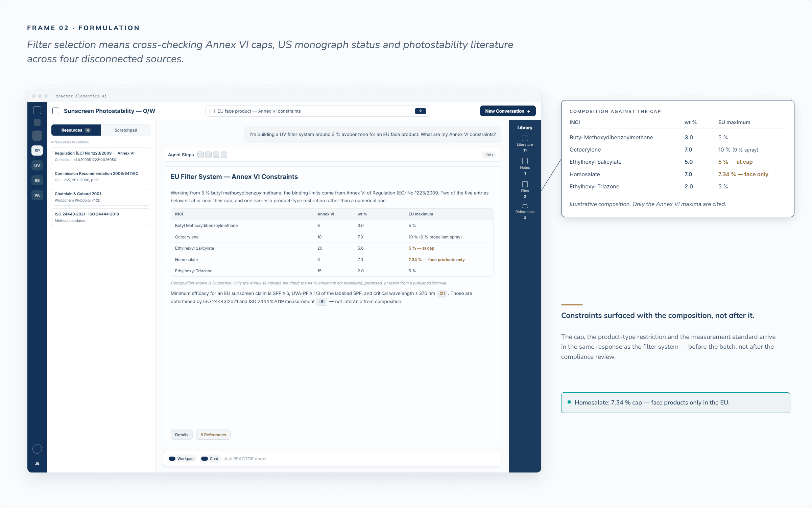Click the 108s agent duration badge
This screenshot has width=812, height=508.
(x=489, y=155)
